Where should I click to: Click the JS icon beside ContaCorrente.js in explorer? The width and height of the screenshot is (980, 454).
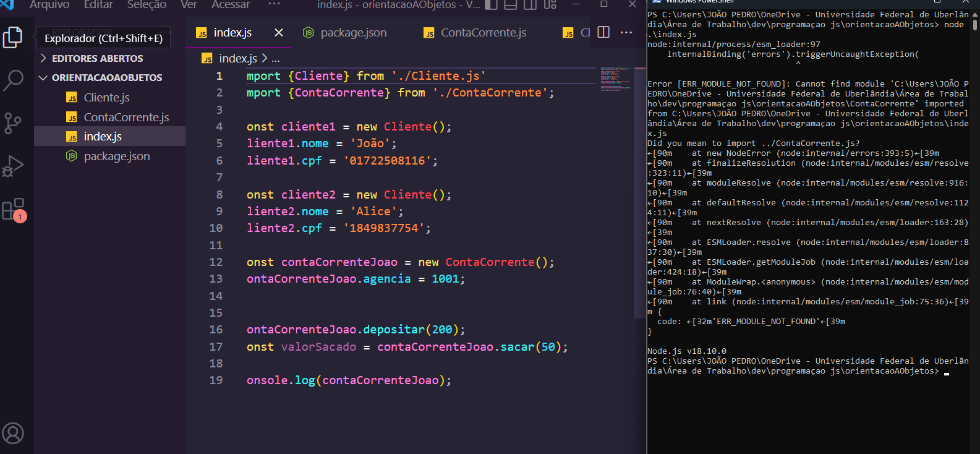(72, 118)
